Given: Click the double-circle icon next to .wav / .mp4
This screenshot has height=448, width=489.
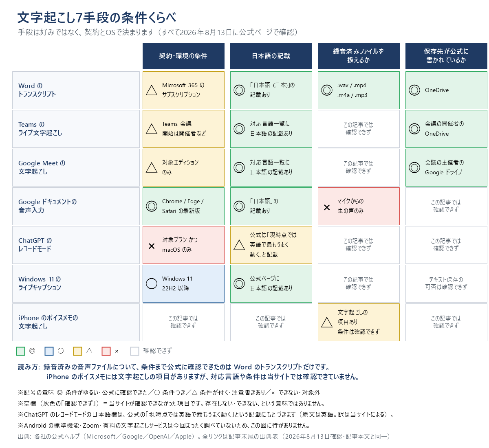Looking at the screenshot, I should point(327,90).
